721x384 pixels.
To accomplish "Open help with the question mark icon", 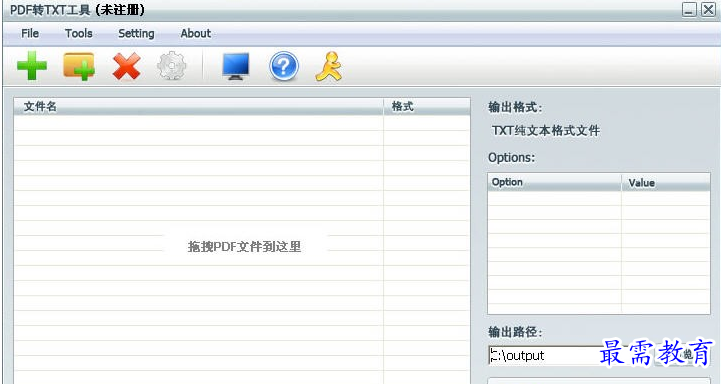I will pos(284,66).
